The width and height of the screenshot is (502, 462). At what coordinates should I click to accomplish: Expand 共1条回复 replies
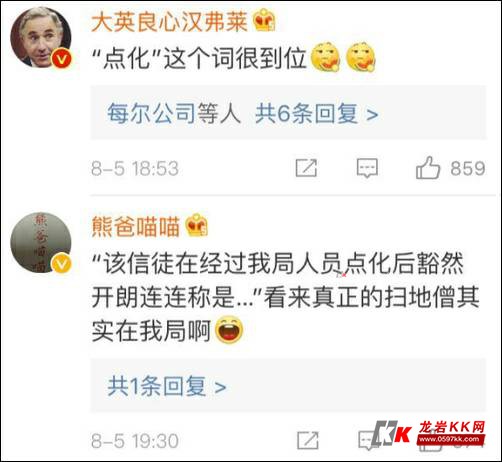coord(167,386)
